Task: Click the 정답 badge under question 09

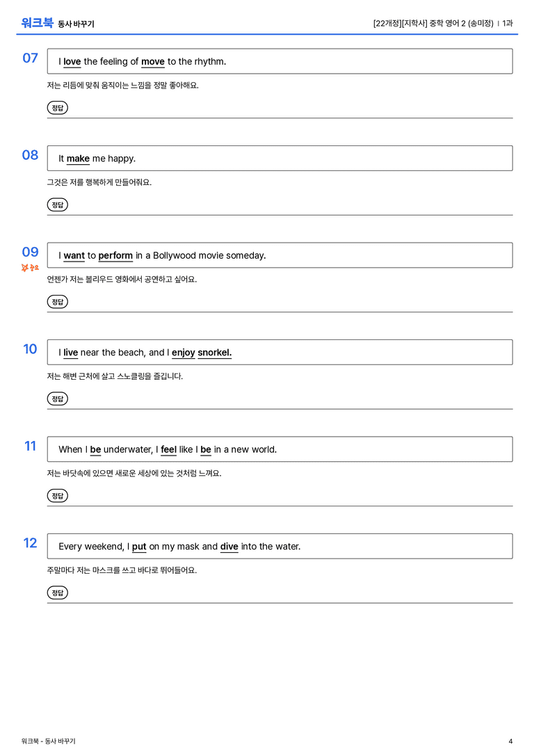Action: [x=57, y=301]
